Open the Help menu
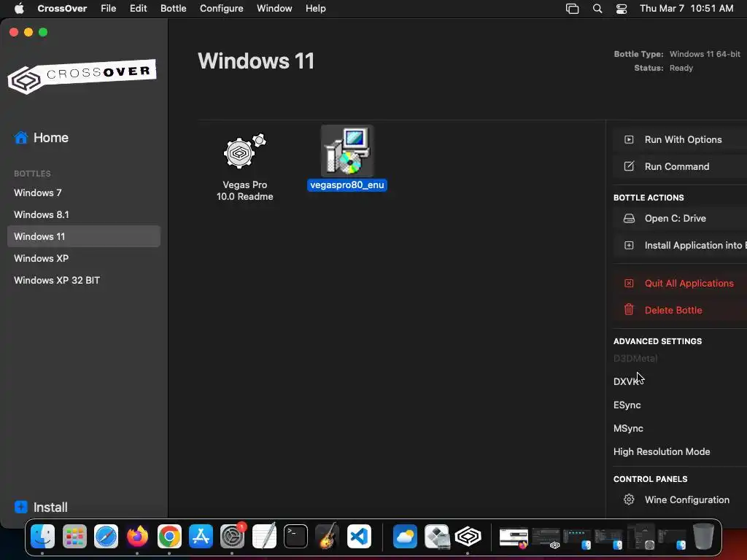 (315, 9)
